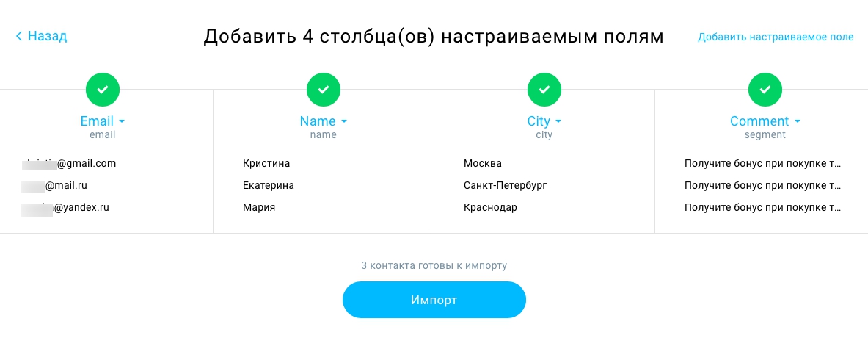The height and width of the screenshot is (338, 868).
Task: Expand the Comment field dropdown
Action: (765, 121)
